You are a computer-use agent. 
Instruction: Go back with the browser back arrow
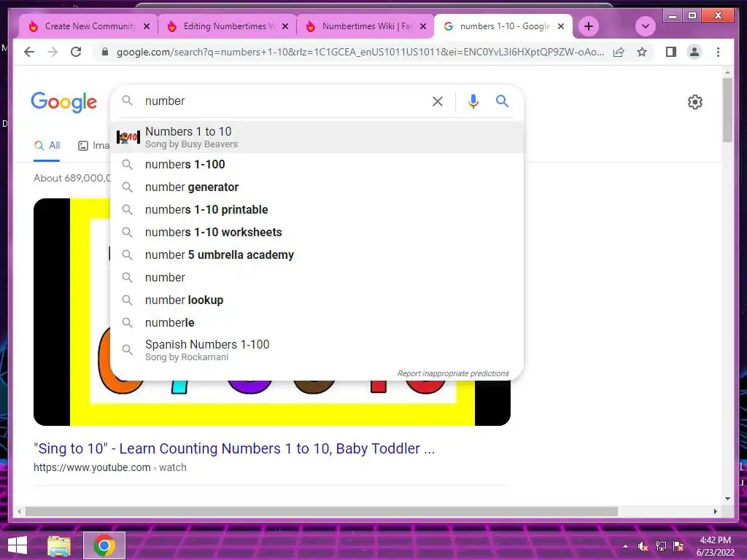[x=29, y=52]
